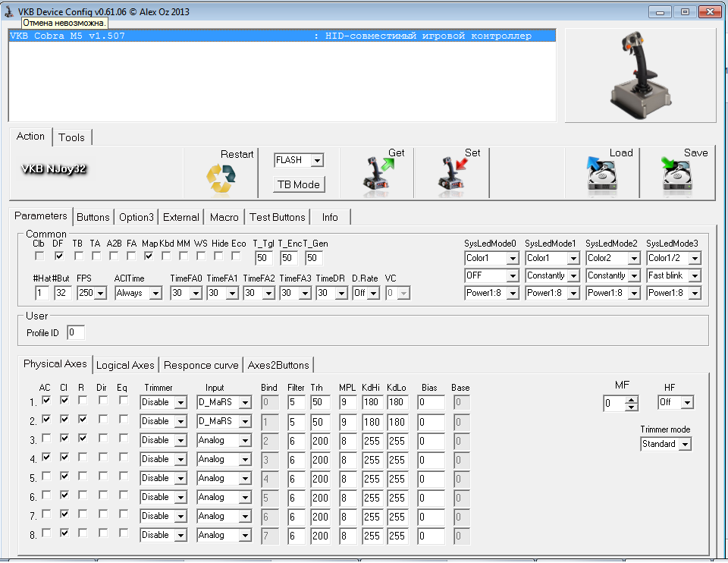Enable the Clb checkbox
Viewport: 728px width, 563px height.
(x=39, y=256)
